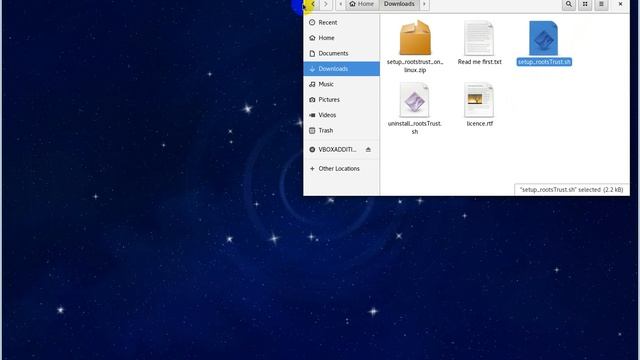Open Trash in the sidebar
The width and height of the screenshot is (640, 360).
coord(342,131)
